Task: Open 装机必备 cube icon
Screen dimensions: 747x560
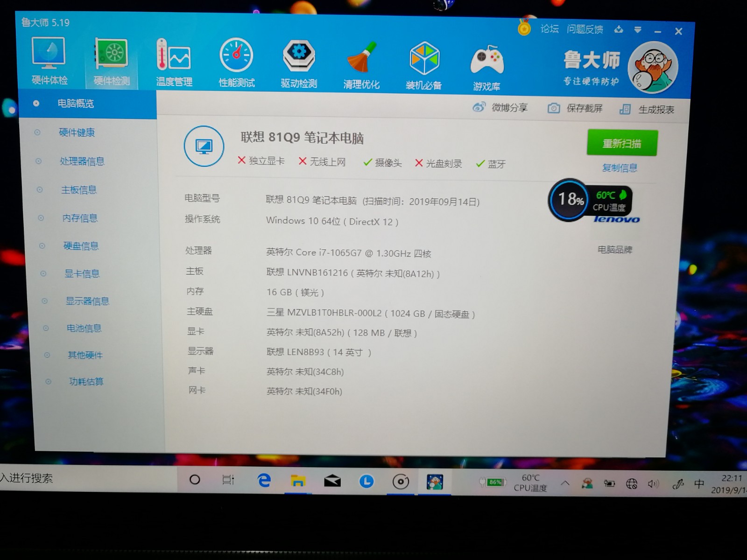Action: [423, 65]
